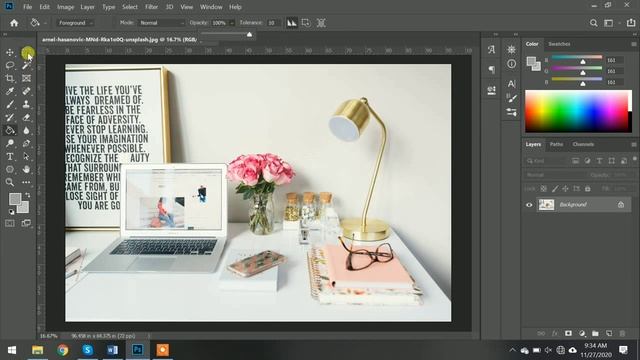The width and height of the screenshot is (640, 360).
Task: Toggle the Anti-alias option in options bar
Action: click(x=291, y=23)
